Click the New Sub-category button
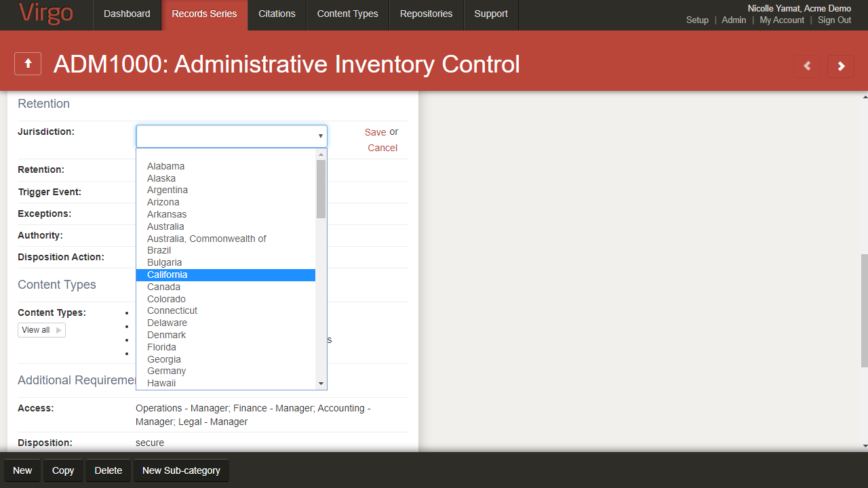This screenshot has height=488, width=868. click(x=181, y=470)
